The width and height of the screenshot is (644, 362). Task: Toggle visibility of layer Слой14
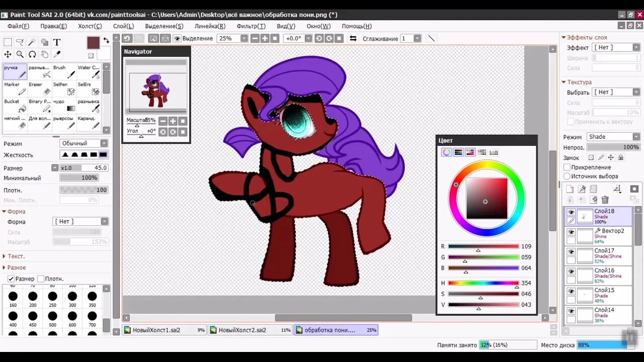pos(571,311)
